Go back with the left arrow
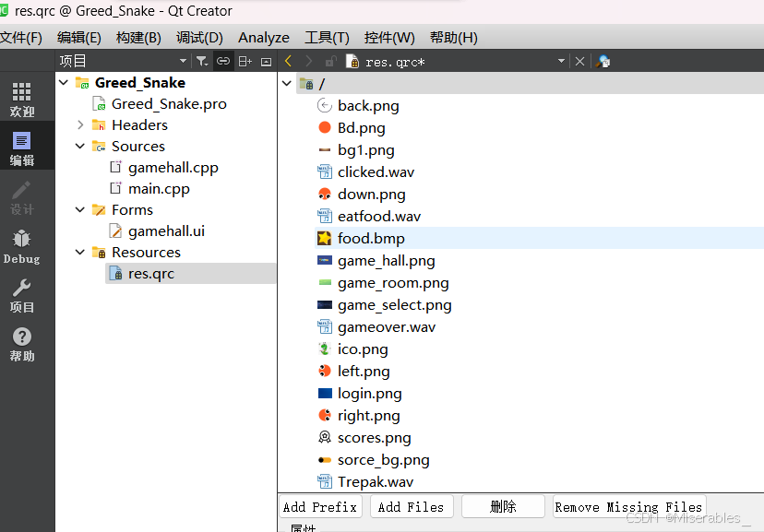The width and height of the screenshot is (764, 532). (289, 62)
